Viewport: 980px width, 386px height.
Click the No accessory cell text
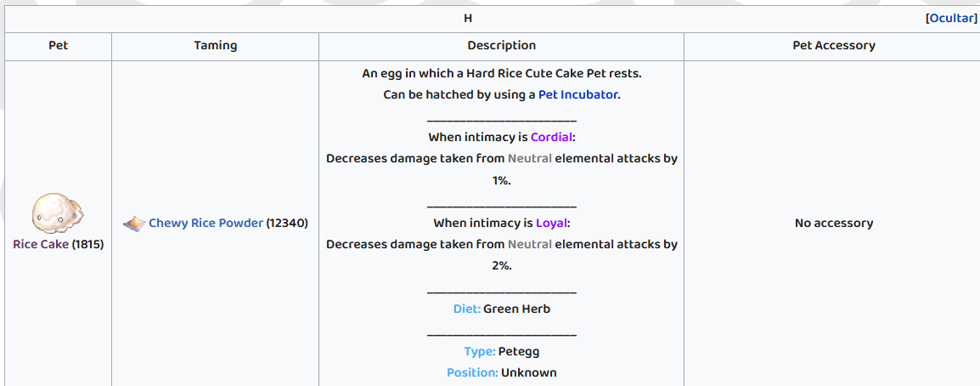(x=834, y=223)
